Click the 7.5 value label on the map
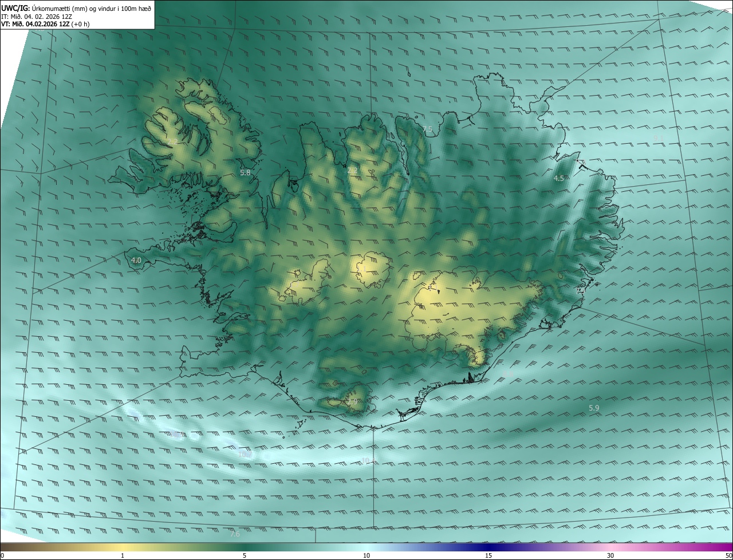733x560 pixels. coord(427,129)
